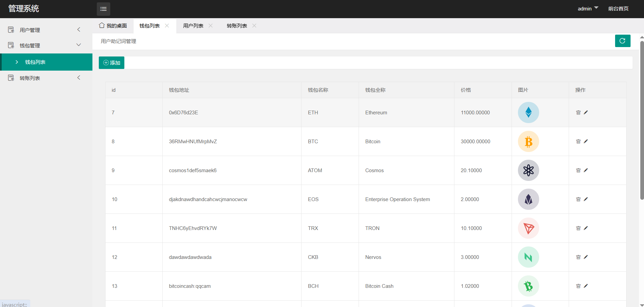The height and width of the screenshot is (307, 644).
Task: Delete the Ethereum wallet row via trash icon
Action: tap(578, 113)
